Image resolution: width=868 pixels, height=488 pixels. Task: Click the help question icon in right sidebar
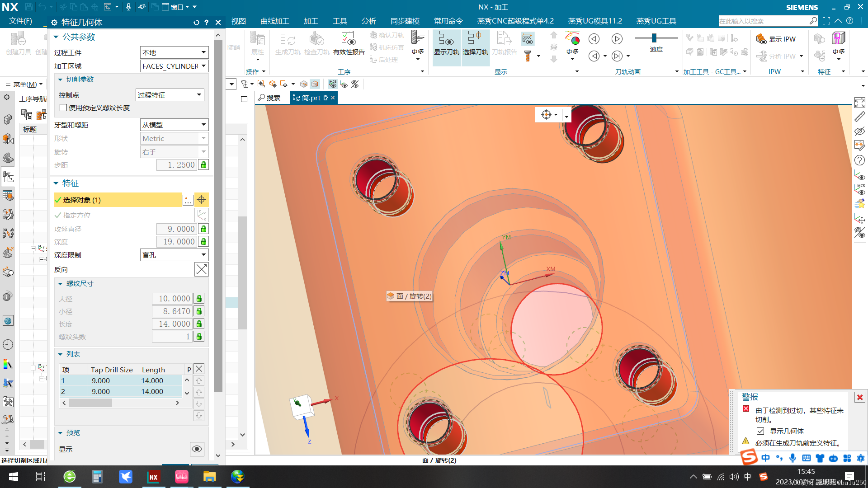tap(860, 160)
